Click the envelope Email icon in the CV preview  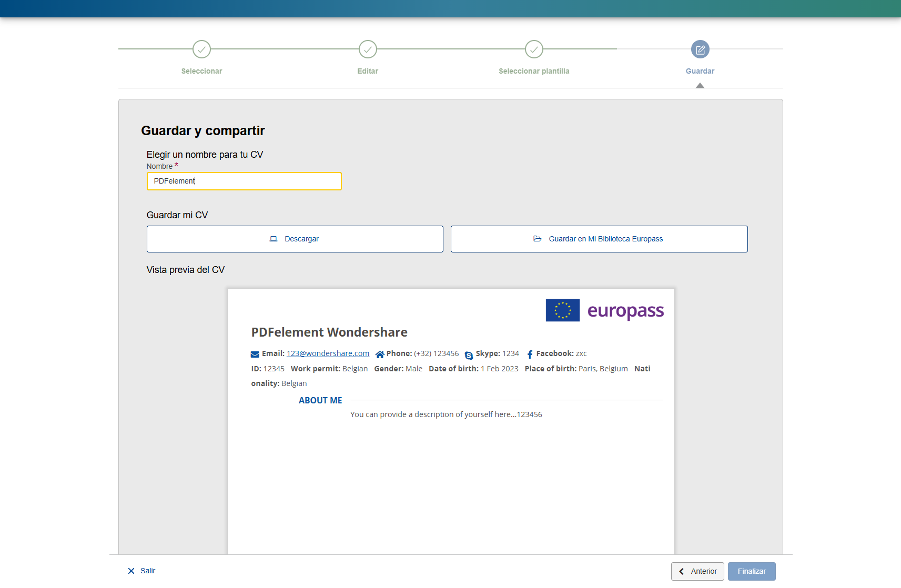pyautogui.click(x=255, y=354)
